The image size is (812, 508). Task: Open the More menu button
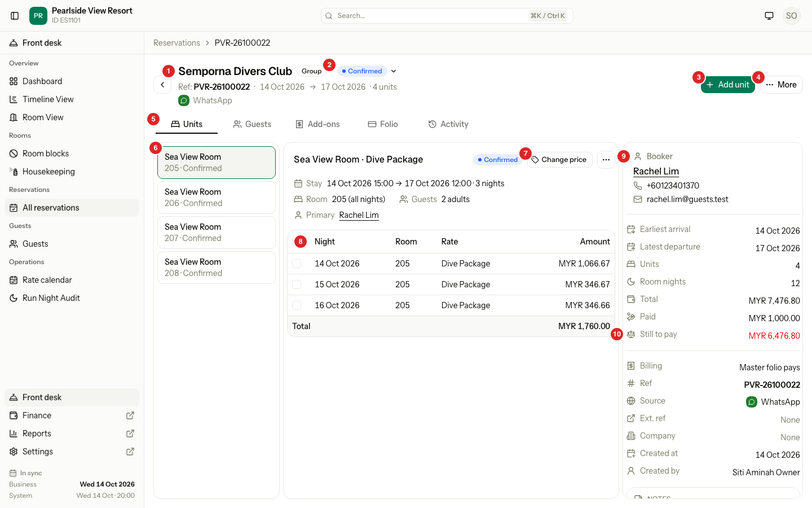point(782,85)
